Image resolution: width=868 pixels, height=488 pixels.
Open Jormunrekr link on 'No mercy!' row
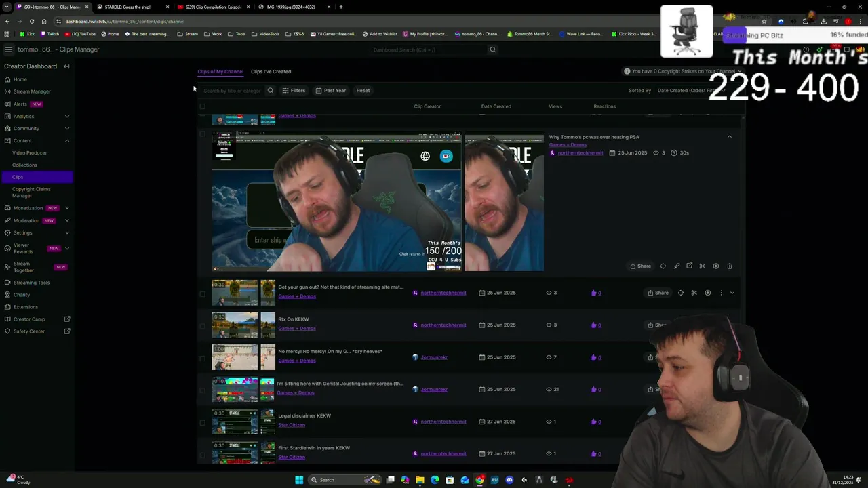[434, 357]
